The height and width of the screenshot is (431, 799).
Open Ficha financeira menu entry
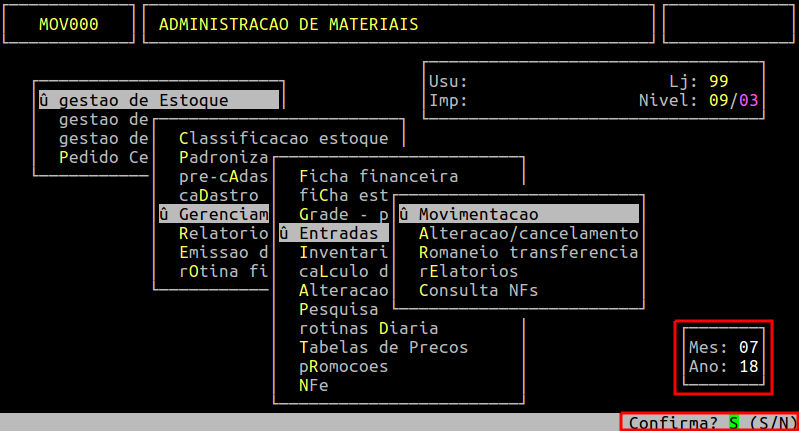tap(378, 176)
